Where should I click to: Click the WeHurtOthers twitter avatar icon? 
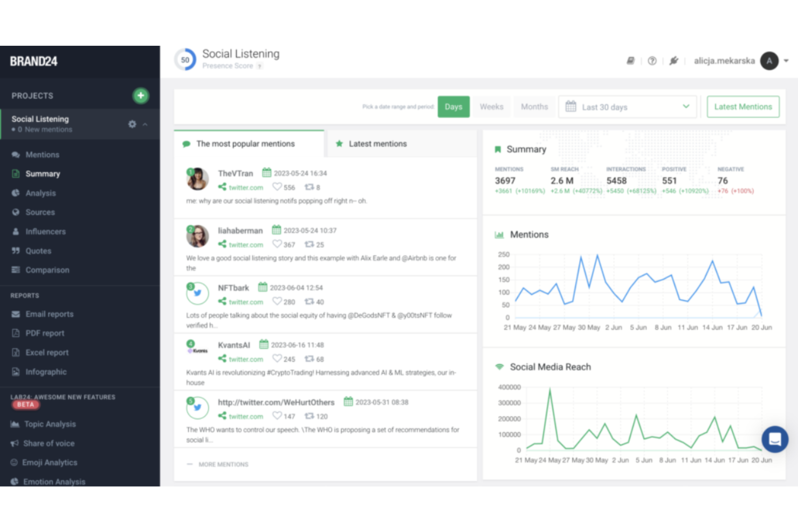point(197,408)
